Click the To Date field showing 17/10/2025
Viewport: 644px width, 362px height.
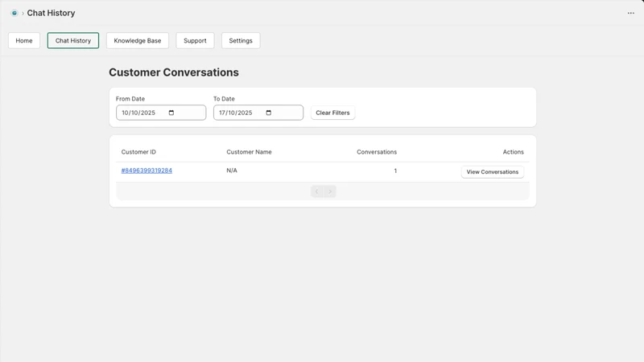pyautogui.click(x=258, y=113)
